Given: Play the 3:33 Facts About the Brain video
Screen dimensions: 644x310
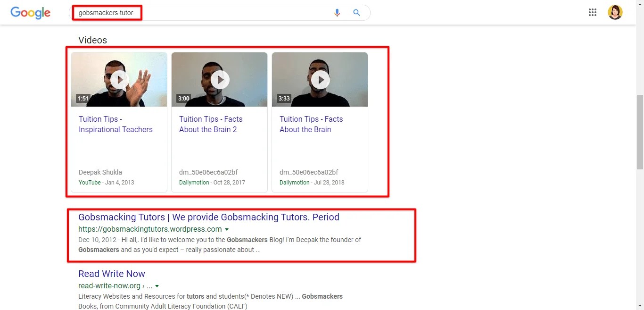Looking at the screenshot, I should coord(320,79).
